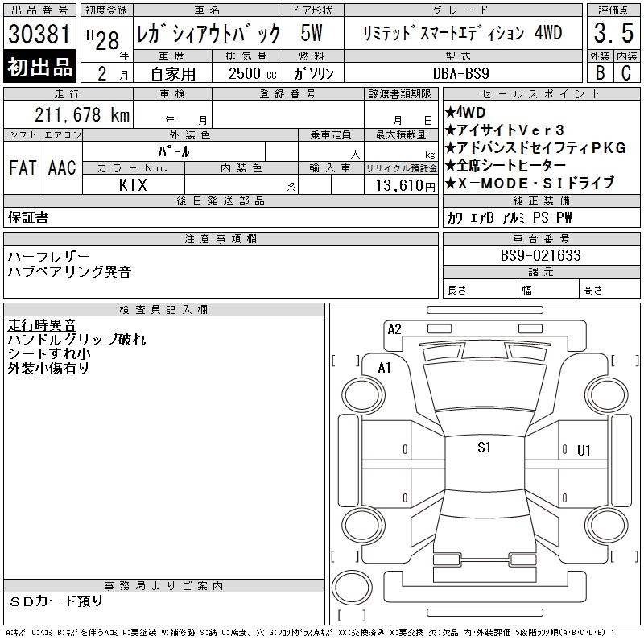644x644 pixels.
Task: Click the セールスポイント header
Action: [541, 94]
